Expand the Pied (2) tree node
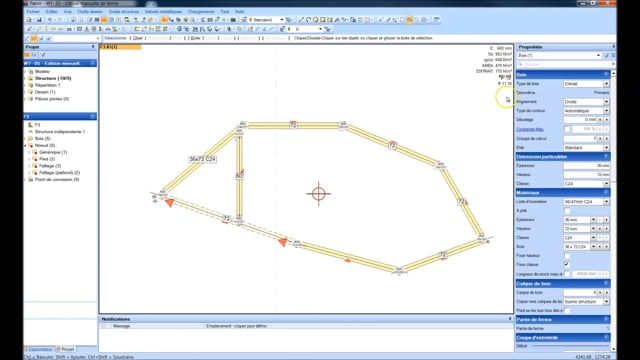Viewport: 640px width, 360px height. [x=29, y=159]
